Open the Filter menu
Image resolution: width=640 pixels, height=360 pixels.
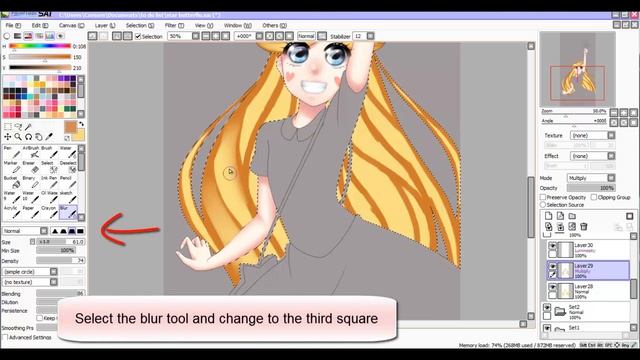point(174,25)
